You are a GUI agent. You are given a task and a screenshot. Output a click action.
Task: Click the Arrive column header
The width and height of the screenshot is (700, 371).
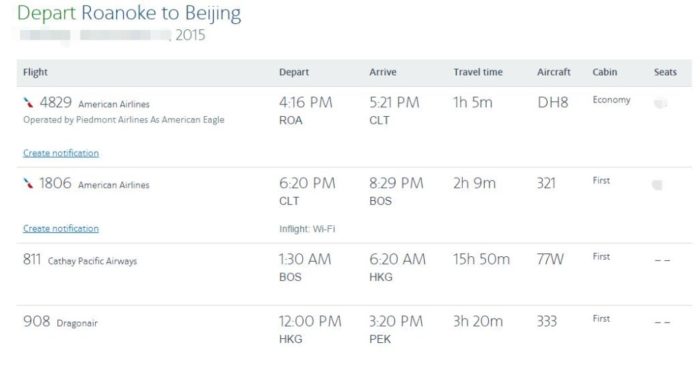pos(383,72)
